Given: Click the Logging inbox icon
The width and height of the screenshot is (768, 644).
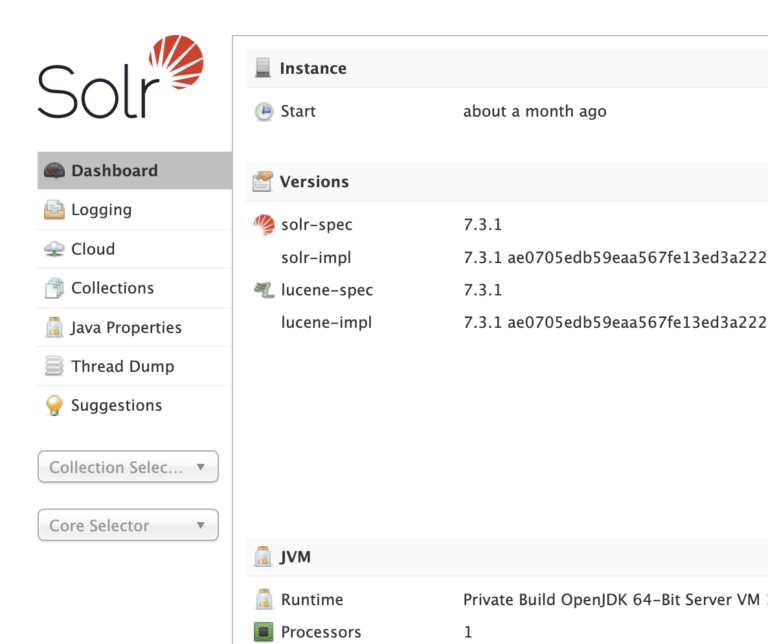Looking at the screenshot, I should click(x=54, y=210).
